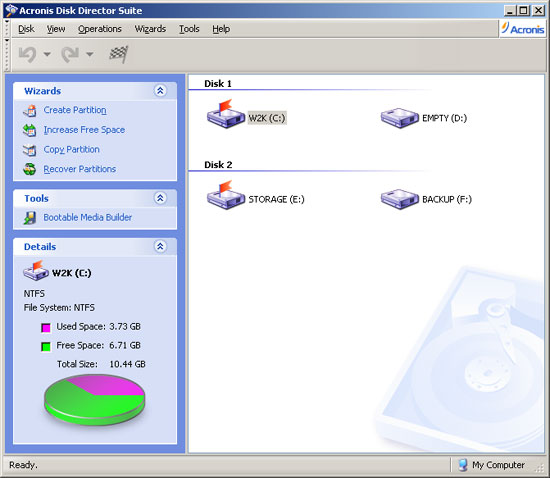Select the EMPTY (D:) partition icon
Viewport: 550px width, 478px height.
click(x=400, y=118)
